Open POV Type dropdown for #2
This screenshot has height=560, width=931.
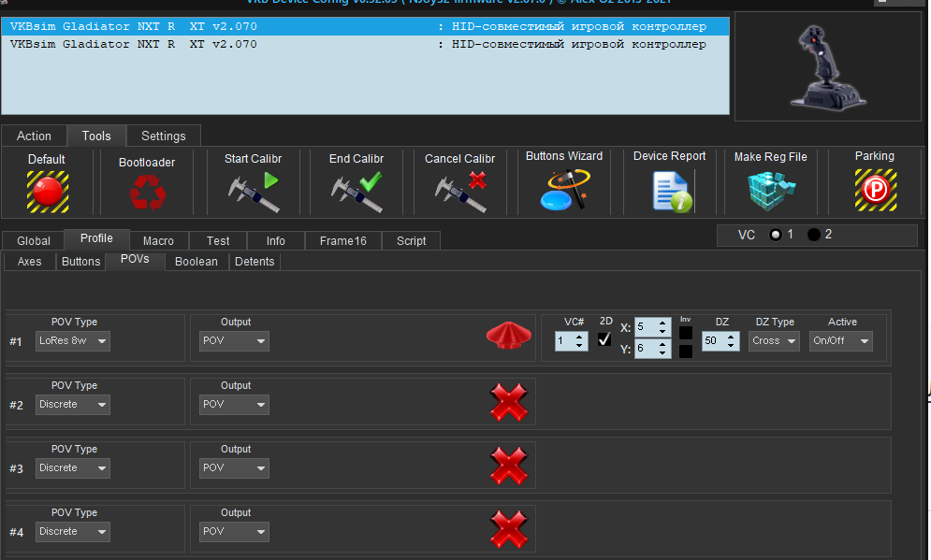point(72,405)
